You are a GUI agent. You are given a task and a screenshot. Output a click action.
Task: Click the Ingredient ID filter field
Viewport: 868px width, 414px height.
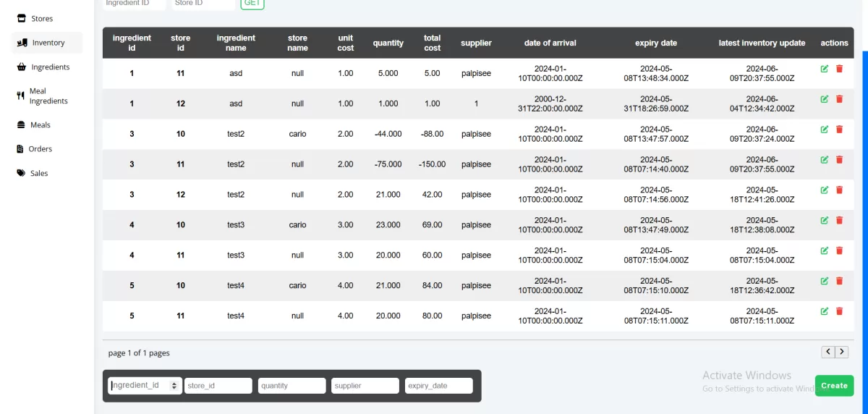(x=134, y=4)
